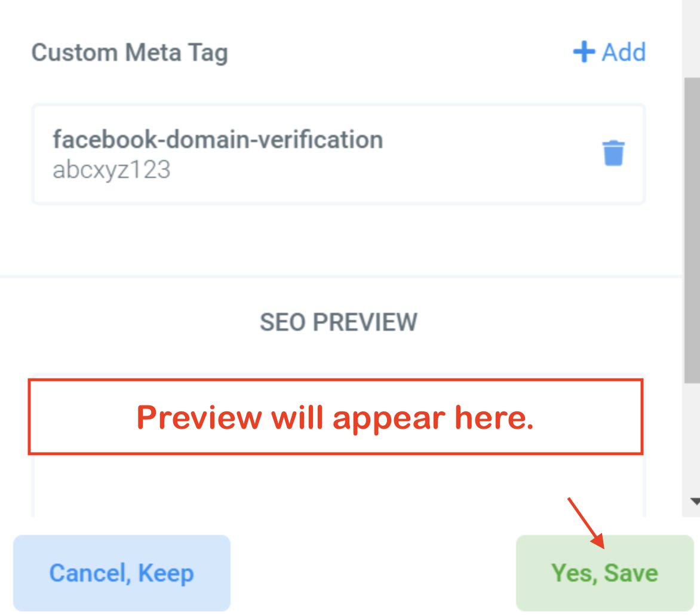The height and width of the screenshot is (615, 700).
Task: Click the Custom Meta Tag heading
Action: pos(130,53)
